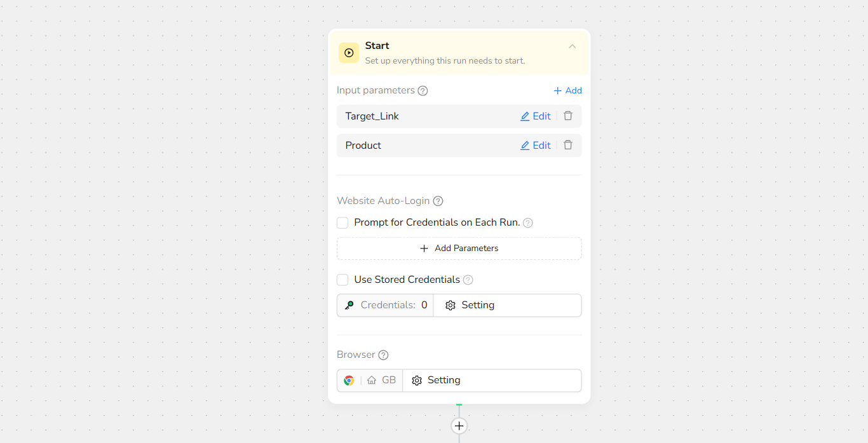
Task: Enable Use Stored Credentials checkbox
Action: pyautogui.click(x=342, y=280)
